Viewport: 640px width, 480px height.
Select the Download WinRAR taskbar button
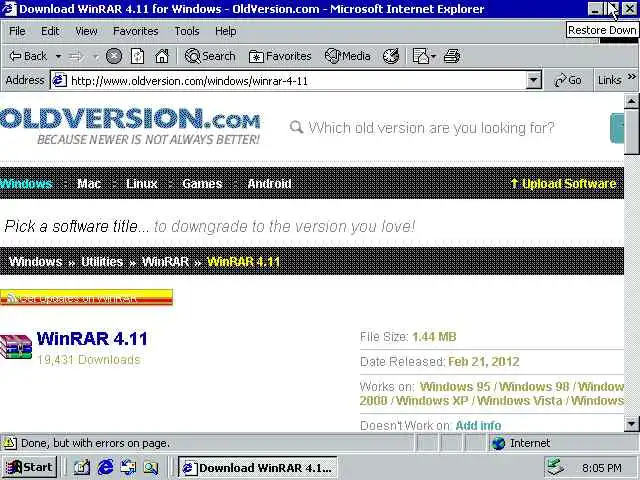[x=257, y=468]
